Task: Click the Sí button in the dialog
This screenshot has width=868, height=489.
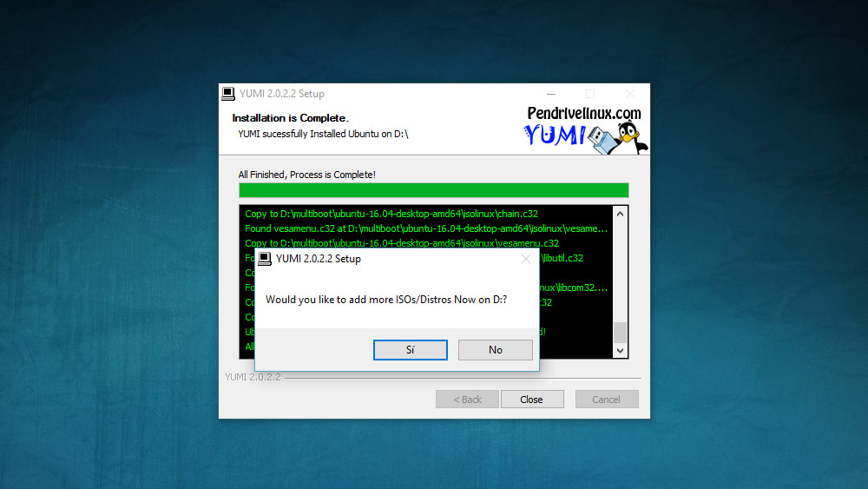Action: (x=411, y=349)
